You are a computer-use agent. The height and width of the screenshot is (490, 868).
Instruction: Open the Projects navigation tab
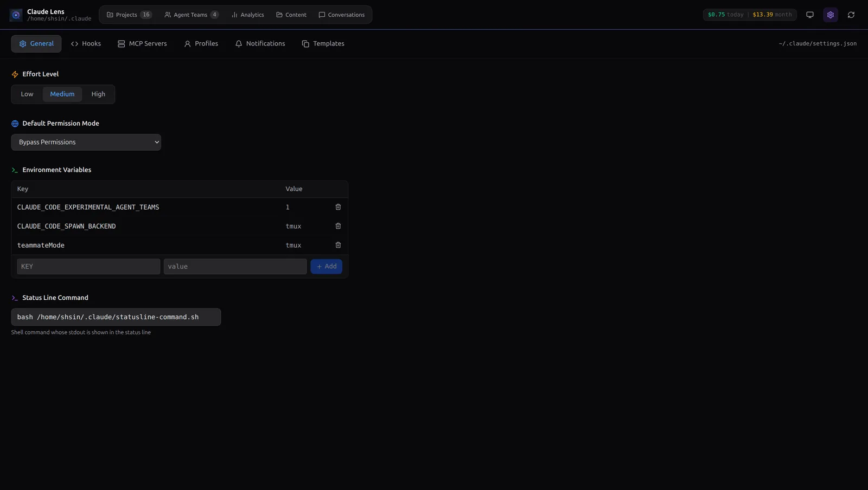tap(129, 15)
